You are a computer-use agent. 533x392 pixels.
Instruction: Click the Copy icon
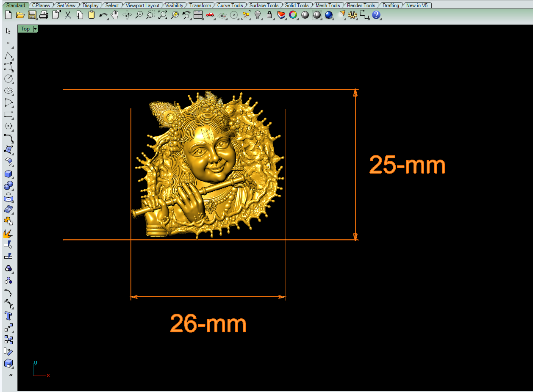coord(80,15)
